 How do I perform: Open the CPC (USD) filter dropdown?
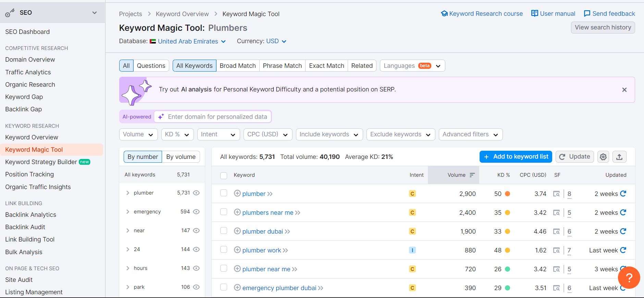pos(268,134)
